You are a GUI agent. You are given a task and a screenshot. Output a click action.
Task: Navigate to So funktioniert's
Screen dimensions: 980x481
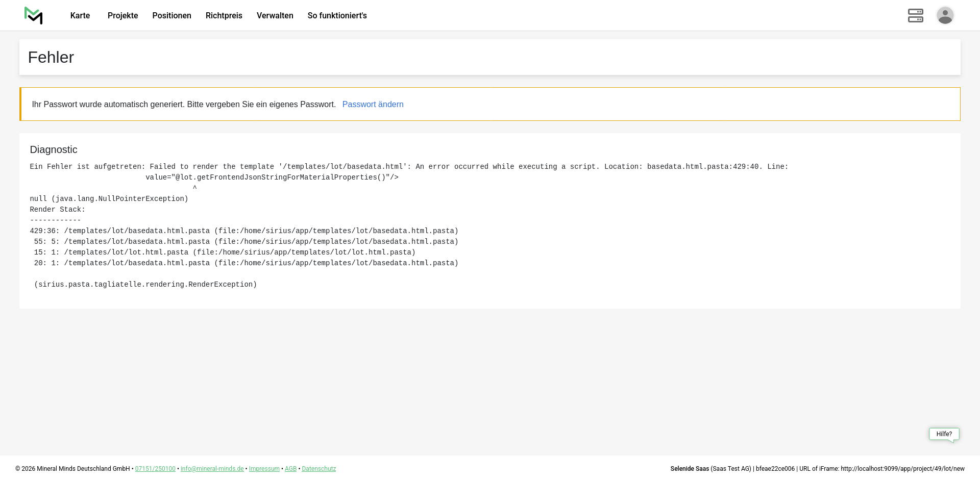point(337,16)
